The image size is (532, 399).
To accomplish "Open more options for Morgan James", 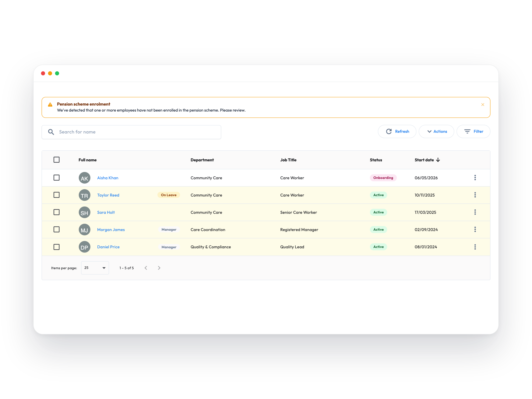I will pos(475,229).
